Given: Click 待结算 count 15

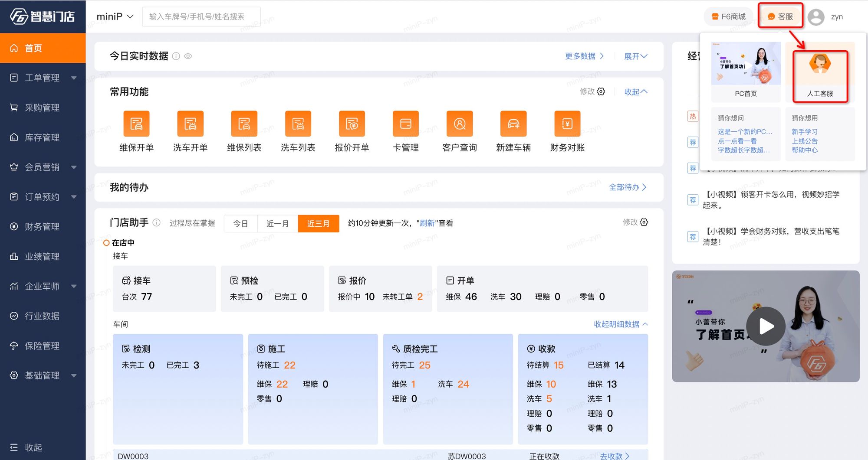Looking at the screenshot, I should (559, 365).
